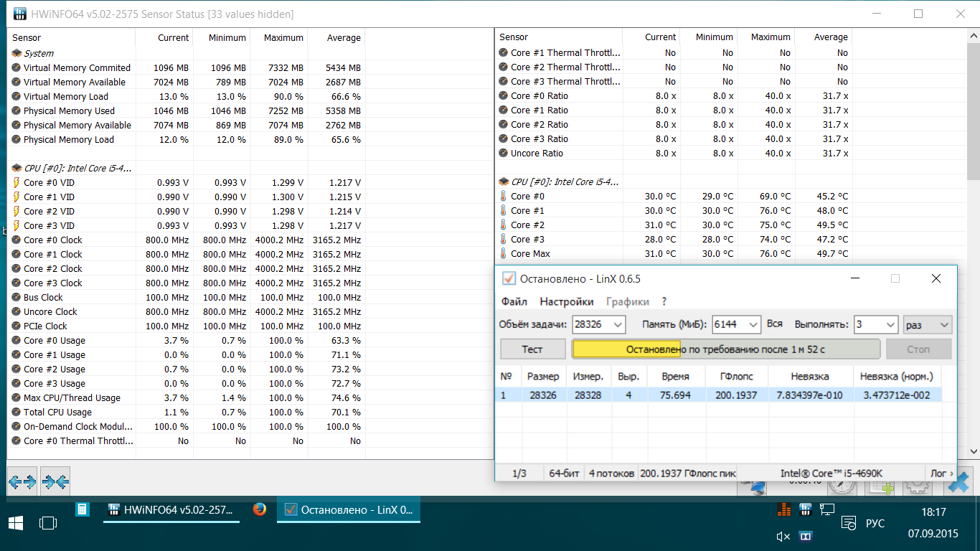Viewport: 980px width, 551px height.
Task: Click the HWiNFO shrink-columns arrows icon
Action: pyautogui.click(x=55, y=481)
